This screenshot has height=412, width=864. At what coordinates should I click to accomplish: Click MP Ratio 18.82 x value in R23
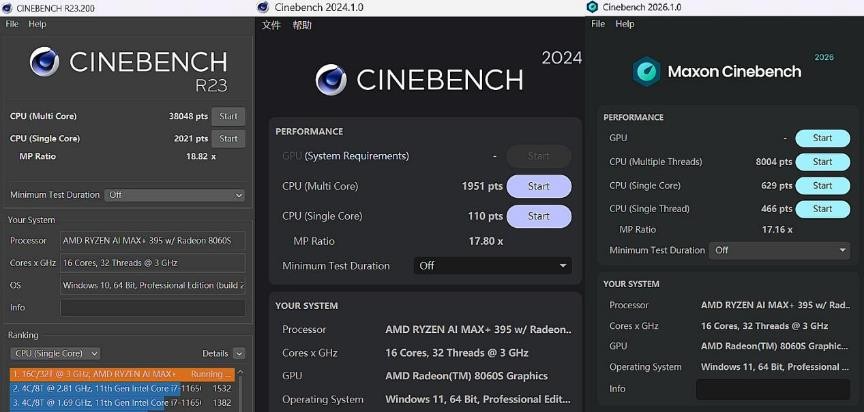(201, 156)
